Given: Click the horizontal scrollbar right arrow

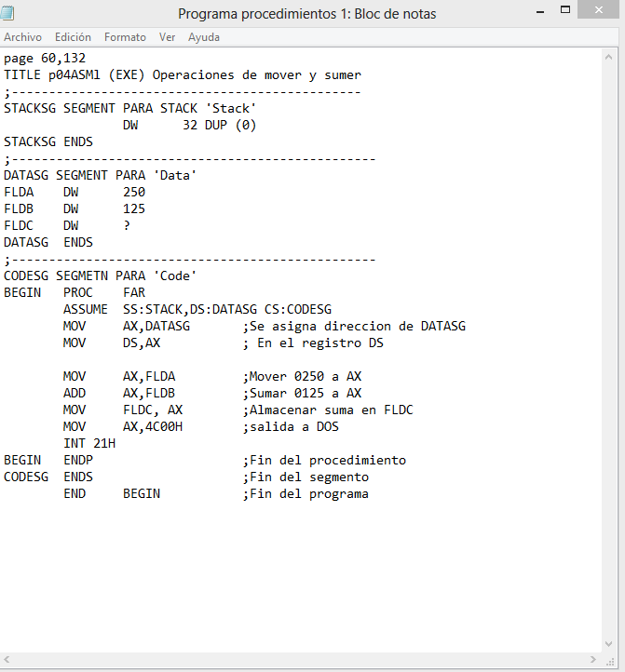Looking at the screenshot, I should point(593,659).
